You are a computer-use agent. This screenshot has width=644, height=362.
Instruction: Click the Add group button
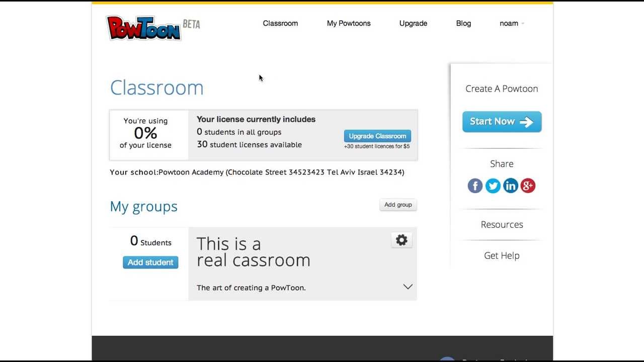pyautogui.click(x=398, y=205)
